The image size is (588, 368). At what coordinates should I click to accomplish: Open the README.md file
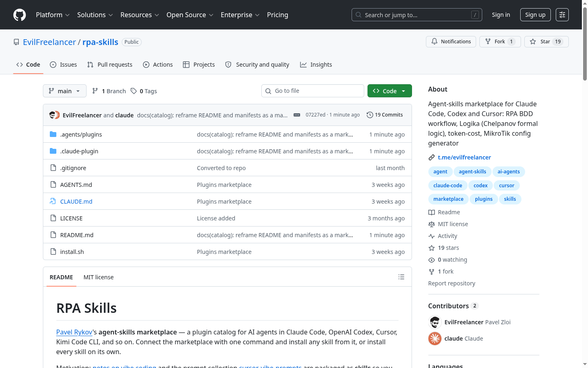77,235
